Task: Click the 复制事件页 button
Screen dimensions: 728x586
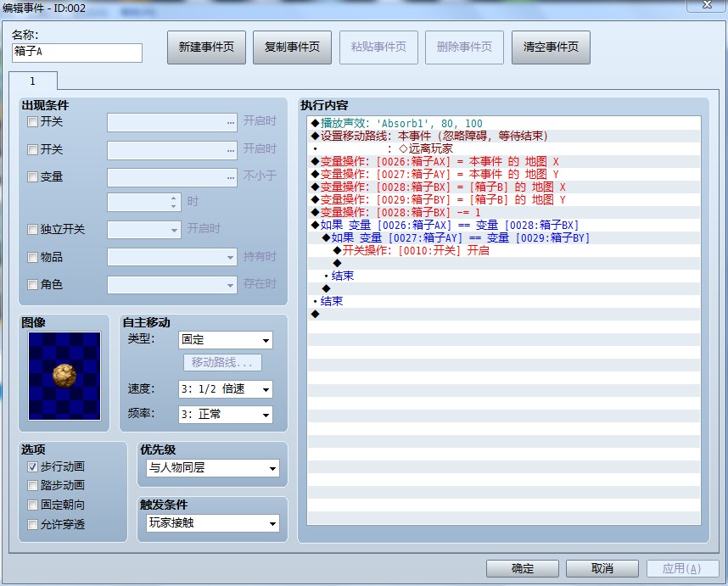Action: (292, 47)
